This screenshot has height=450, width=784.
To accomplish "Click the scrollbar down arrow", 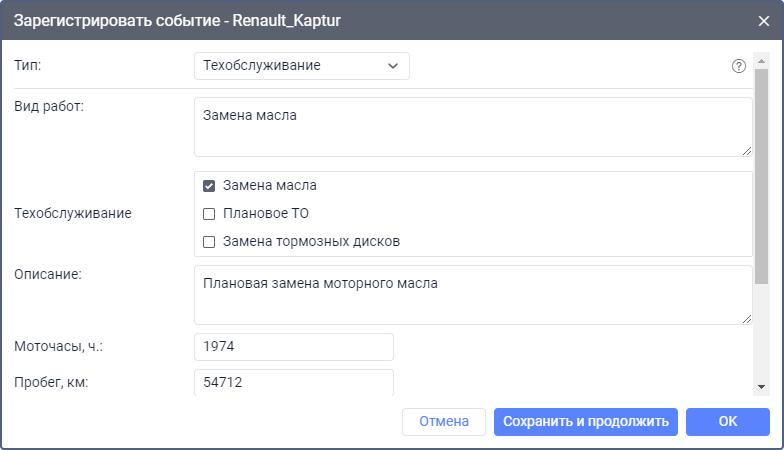I will point(761,387).
